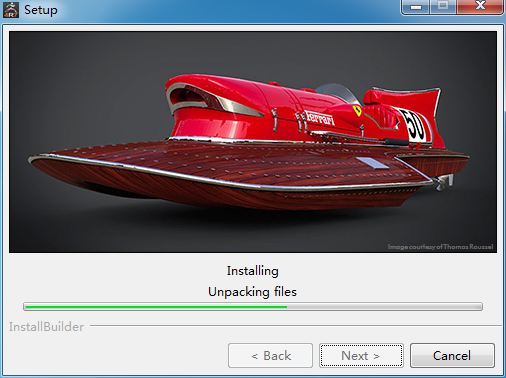
Task: Minimize the Setup window
Action: click(416, 6)
